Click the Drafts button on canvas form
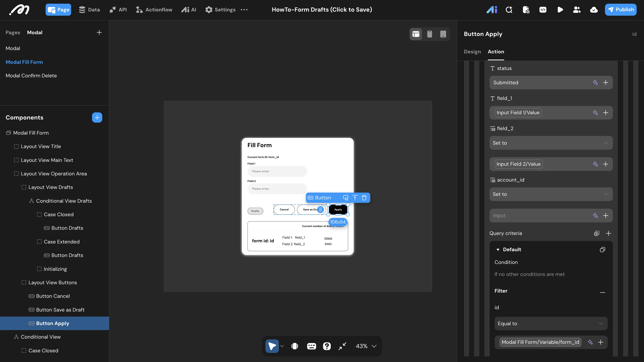 coord(255,211)
